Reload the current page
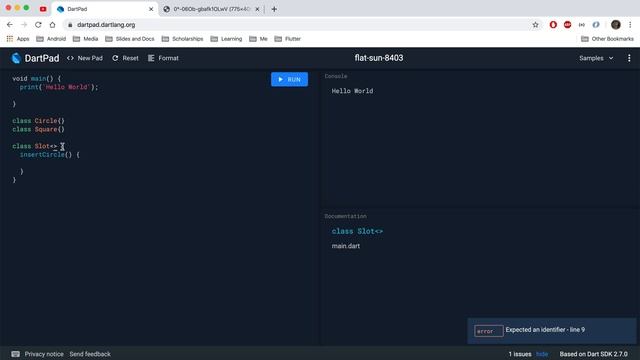 click(38, 24)
